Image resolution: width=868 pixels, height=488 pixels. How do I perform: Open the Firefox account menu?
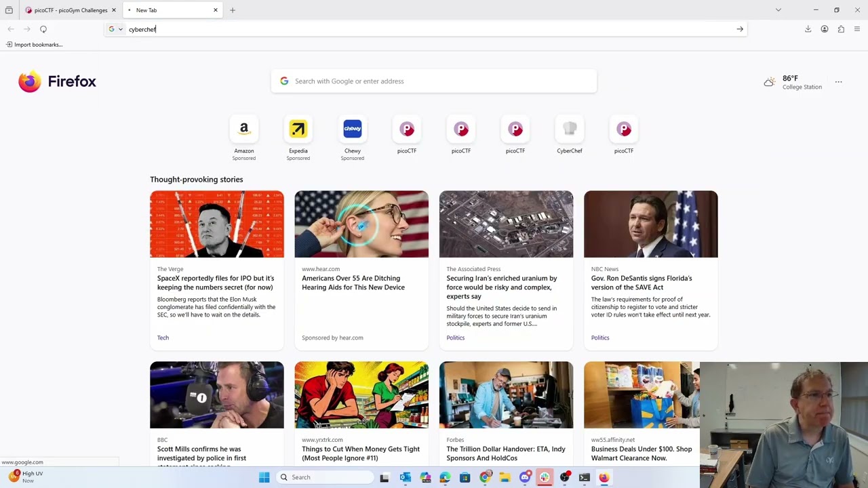point(825,29)
